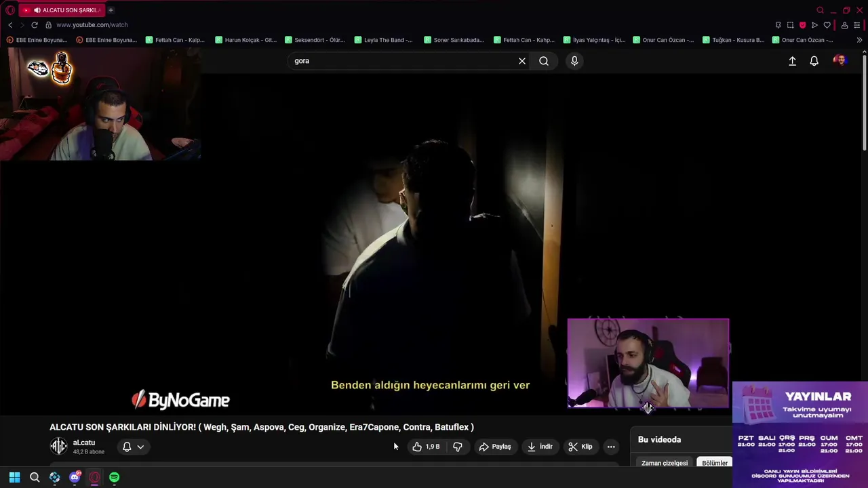Open the second EBE Enine Boyuna bookmark
This screenshot has width=868, height=488.
click(106, 40)
